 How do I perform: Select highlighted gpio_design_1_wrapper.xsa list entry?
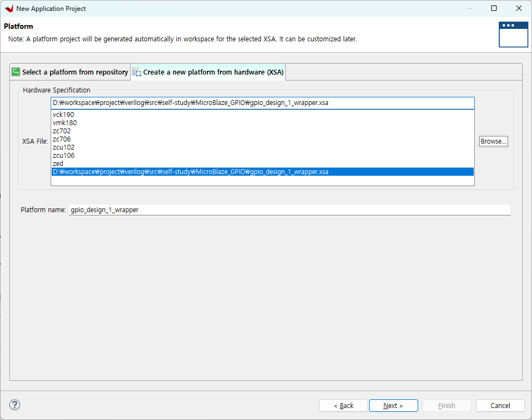191,172
